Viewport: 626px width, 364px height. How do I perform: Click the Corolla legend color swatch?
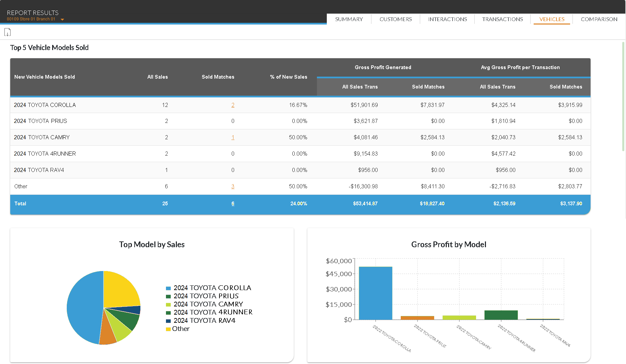[168, 288]
